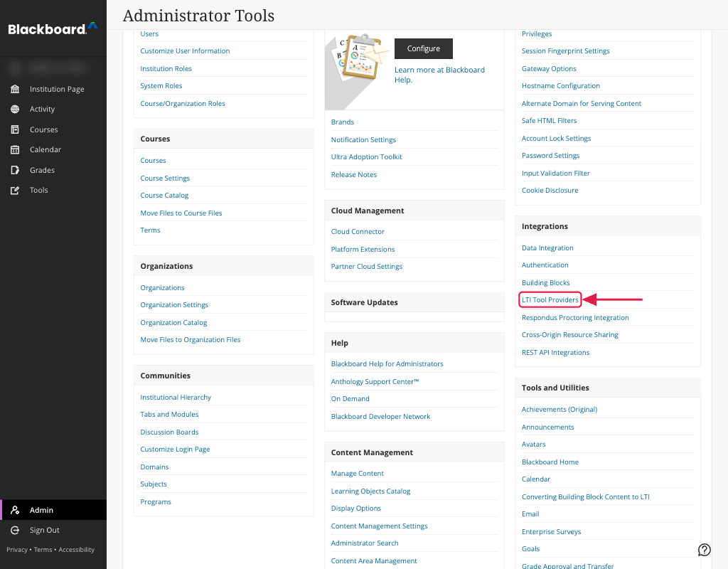Open Customize Login Page link

[x=175, y=450]
